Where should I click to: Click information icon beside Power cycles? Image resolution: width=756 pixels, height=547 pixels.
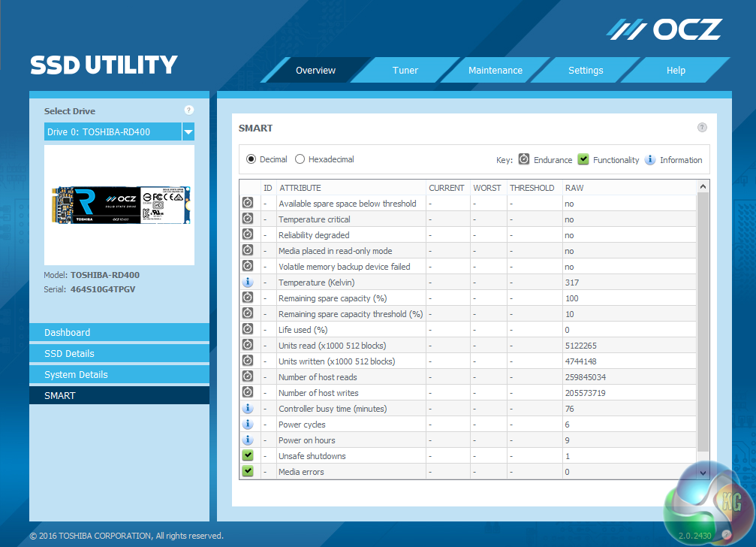point(248,424)
